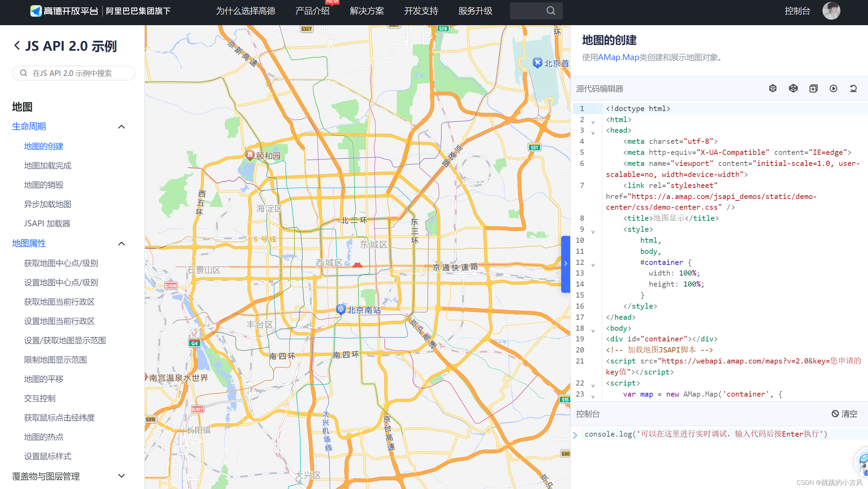The width and height of the screenshot is (868, 489).
Task: Clear the console with 清空 button
Action: pyautogui.click(x=844, y=414)
